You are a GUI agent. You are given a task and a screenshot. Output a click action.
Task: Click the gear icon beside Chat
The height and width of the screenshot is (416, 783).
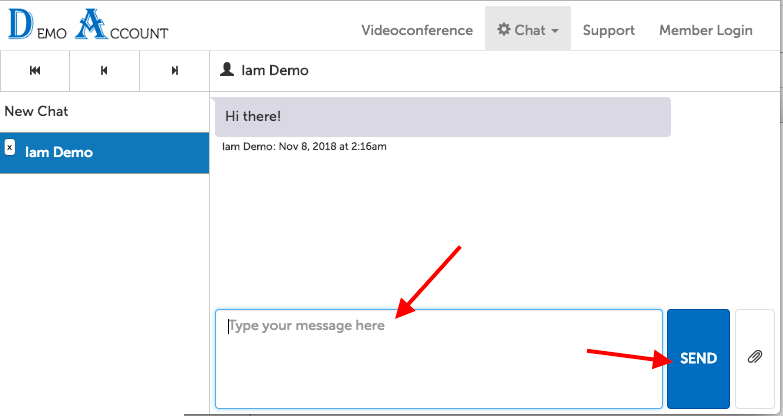[504, 30]
